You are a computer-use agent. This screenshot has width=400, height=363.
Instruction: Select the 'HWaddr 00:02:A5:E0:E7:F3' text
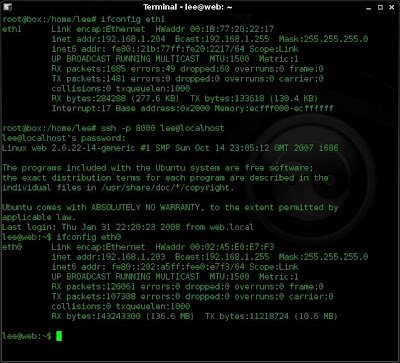tap(214, 247)
